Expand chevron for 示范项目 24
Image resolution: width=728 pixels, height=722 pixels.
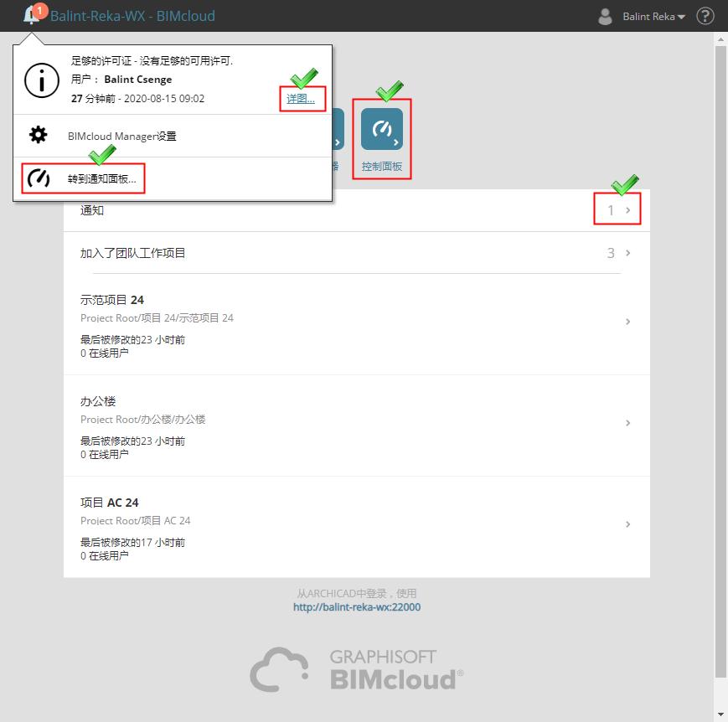(x=627, y=322)
